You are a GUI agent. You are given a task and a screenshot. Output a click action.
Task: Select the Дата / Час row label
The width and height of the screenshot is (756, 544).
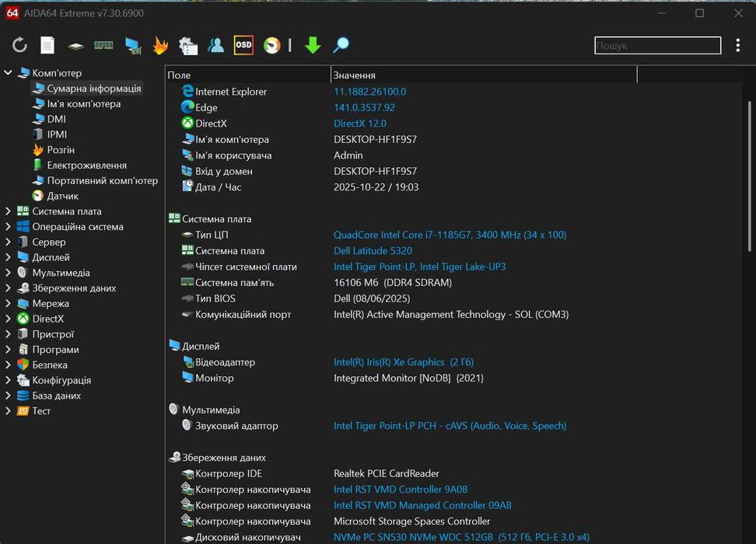(x=218, y=187)
